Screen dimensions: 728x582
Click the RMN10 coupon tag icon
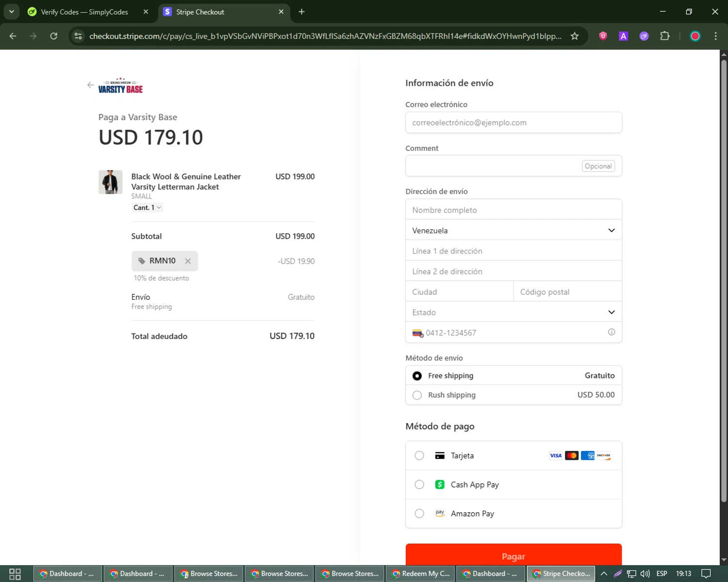coord(142,261)
